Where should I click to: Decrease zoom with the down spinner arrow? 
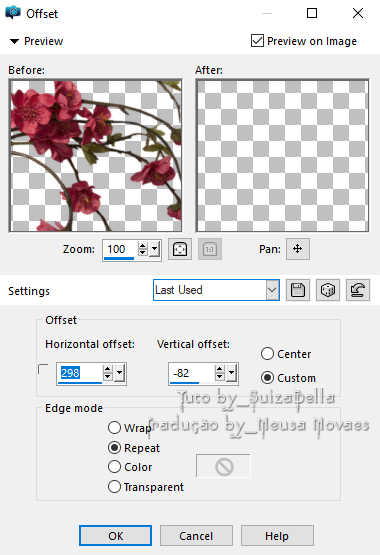click(x=143, y=253)
